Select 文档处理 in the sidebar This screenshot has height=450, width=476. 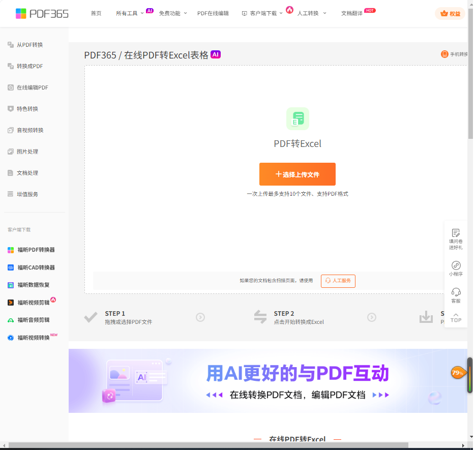point(27,173)
